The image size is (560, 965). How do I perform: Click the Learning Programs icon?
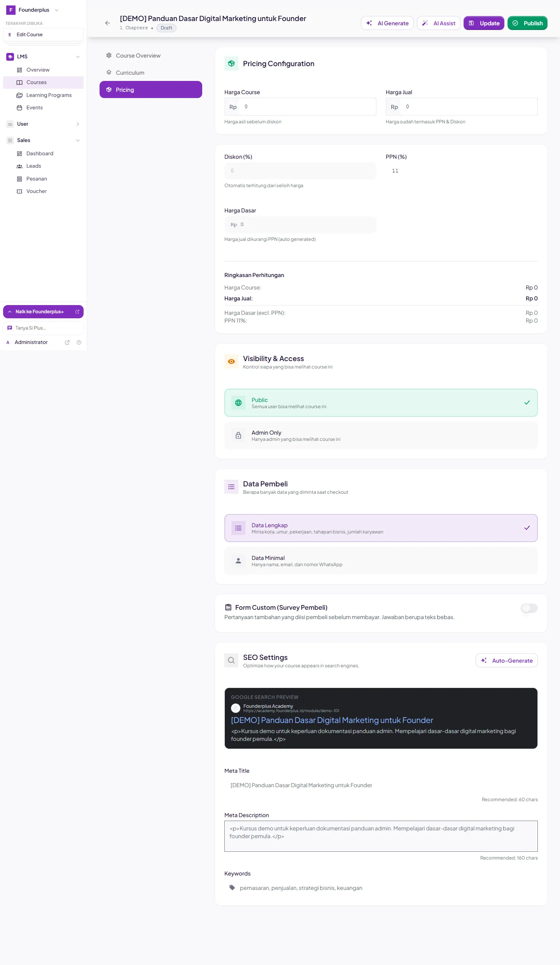(19, 95)
